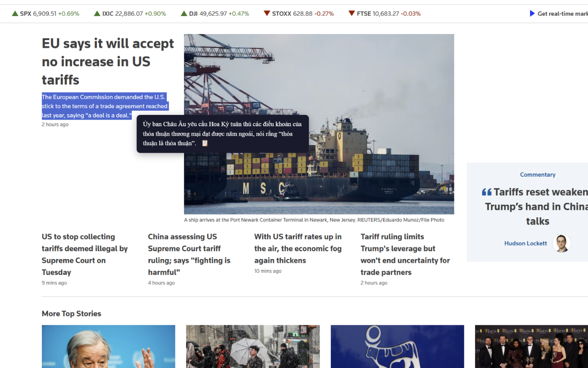The width and height of the screenshot is (588, 368).
Task: Click the DJI green up-triangle indicator
Action: click(184, 14)
